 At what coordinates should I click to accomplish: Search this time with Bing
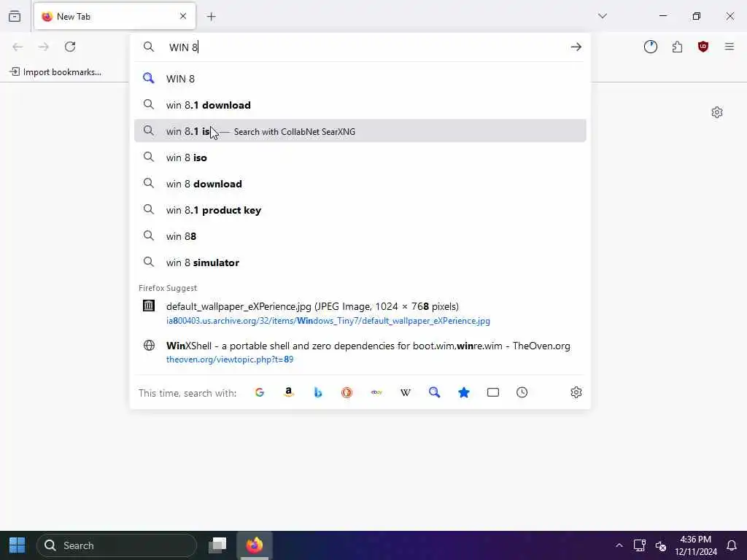click(318, 392)
